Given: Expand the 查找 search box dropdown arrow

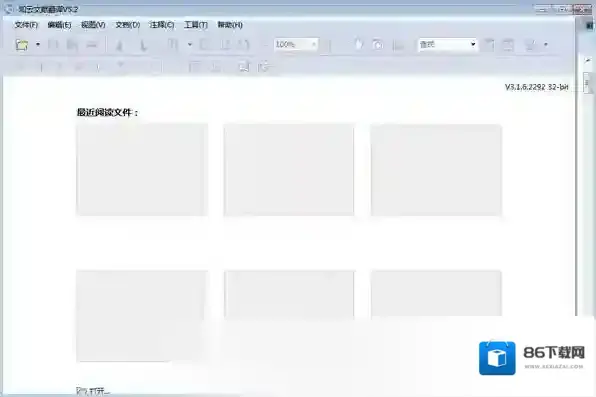Looking at the screenshot, I should (x=473, y=44).
